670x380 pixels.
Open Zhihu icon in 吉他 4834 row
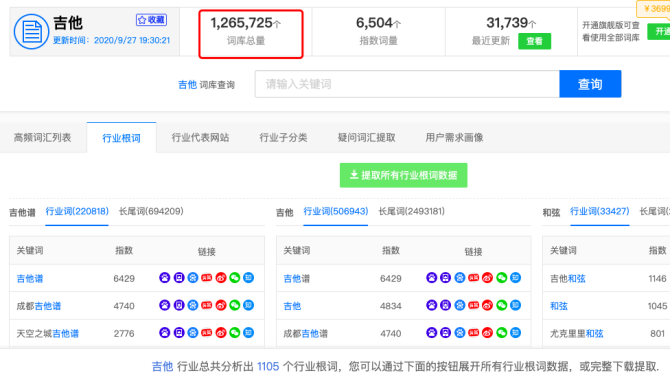pos(516,305)
